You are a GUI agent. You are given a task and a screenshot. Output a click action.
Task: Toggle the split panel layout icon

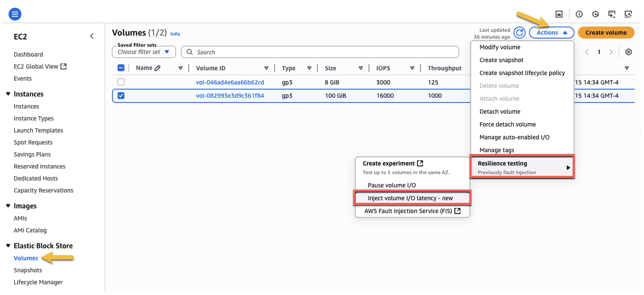coord(559,14)
